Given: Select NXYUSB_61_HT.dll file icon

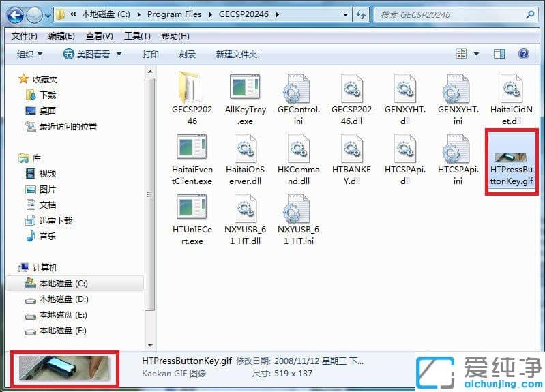Looking at the screenshot, I should pos(246,209).
